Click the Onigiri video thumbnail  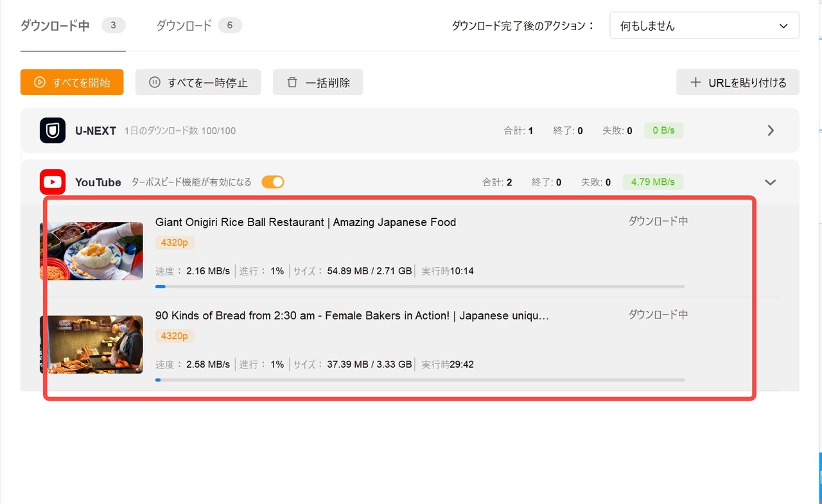tap(91, 250)
